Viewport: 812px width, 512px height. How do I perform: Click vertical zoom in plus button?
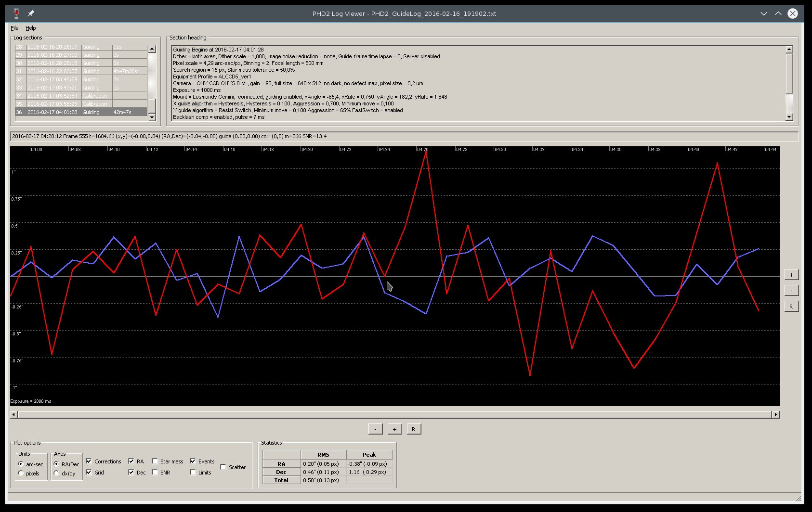791,275
